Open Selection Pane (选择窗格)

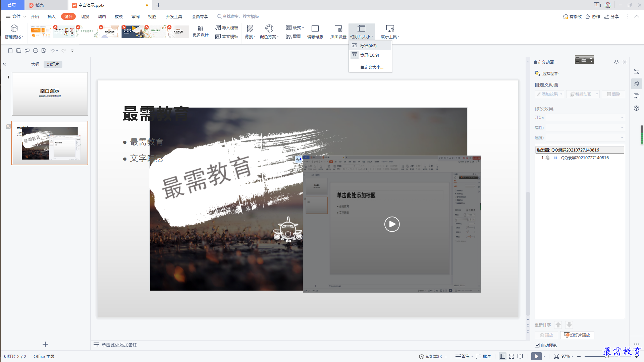(x=546, y=73)
